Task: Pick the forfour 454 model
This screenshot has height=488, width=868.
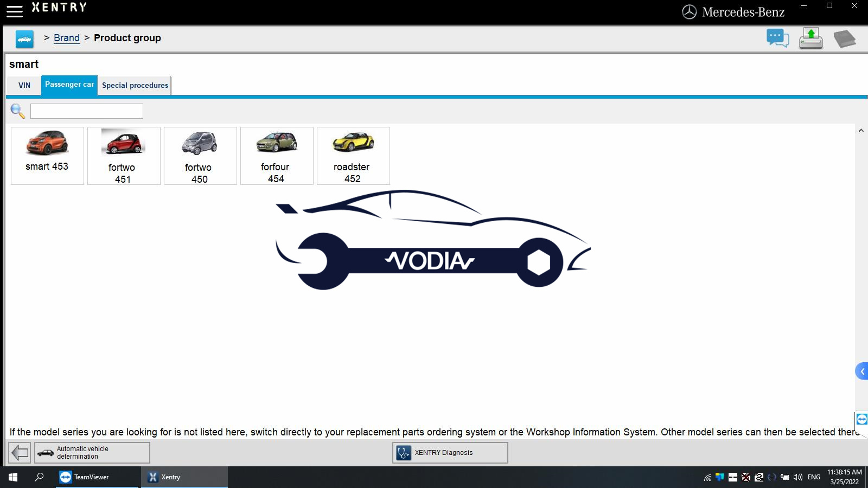Action: click(277, 156)
